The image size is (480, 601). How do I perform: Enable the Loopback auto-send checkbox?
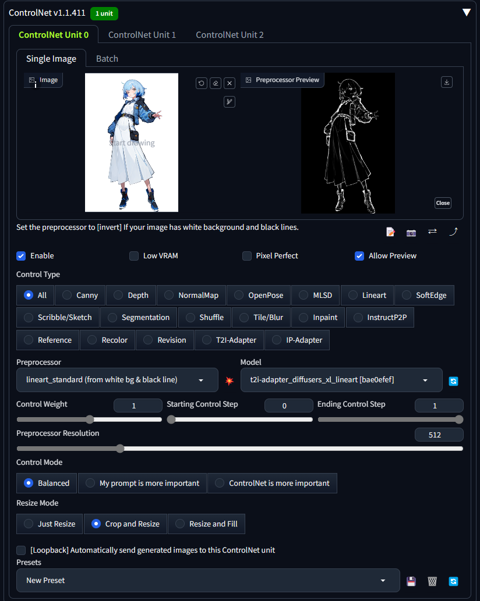pos(21,550)
